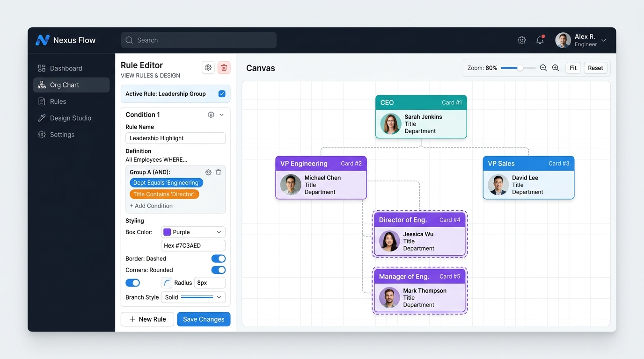This screenshot has width=644, height=359.
Task: Click Jessica Wu avatar photo
Action: pyautogui.click(x=389, y=241)
